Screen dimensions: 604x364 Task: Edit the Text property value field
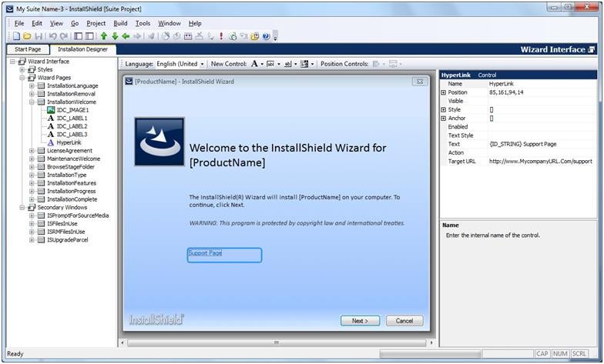(x=541, y=144)
